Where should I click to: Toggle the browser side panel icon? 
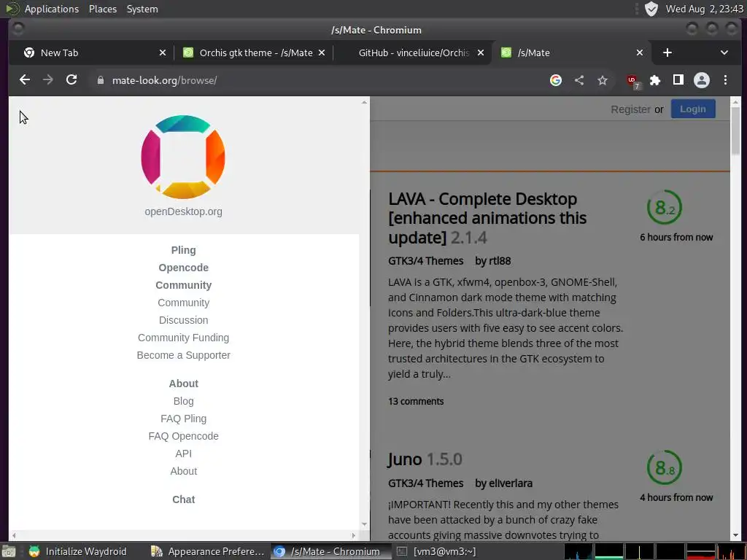pos(678,80)
